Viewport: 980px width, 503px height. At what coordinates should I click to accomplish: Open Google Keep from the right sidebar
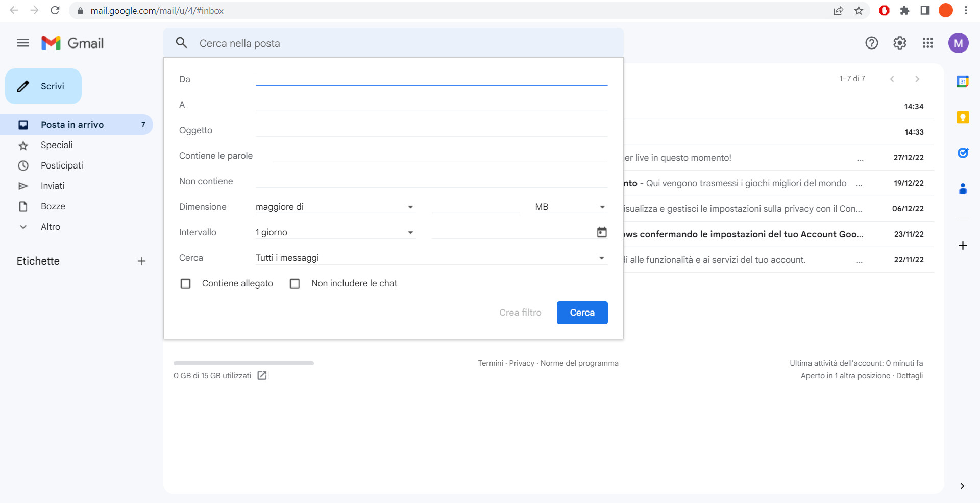(x=963, y=117)
